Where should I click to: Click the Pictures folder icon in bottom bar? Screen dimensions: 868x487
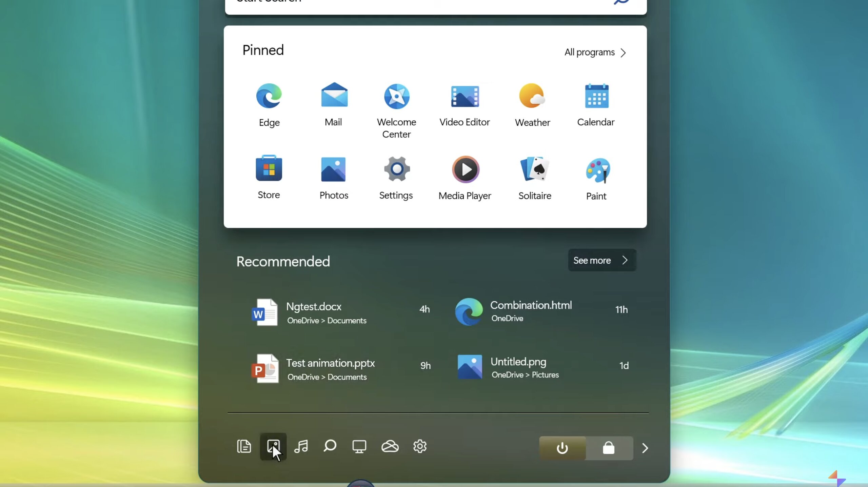point(273,446)
